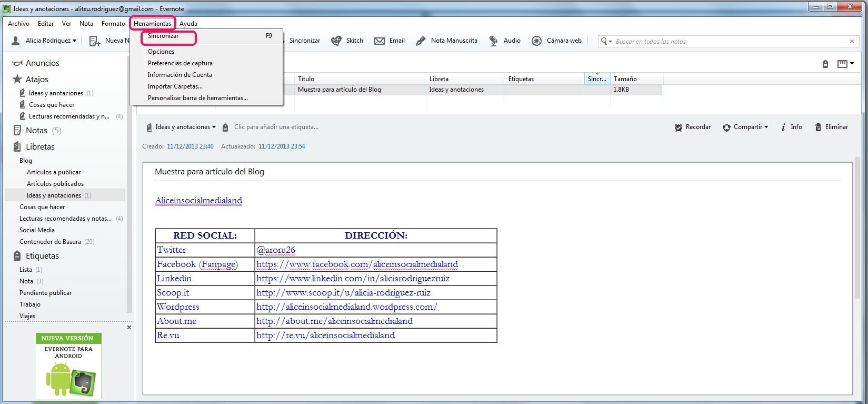Open the Social Media notebook
868x404 pixels.
pyautogui.click(x=37, y=230)
